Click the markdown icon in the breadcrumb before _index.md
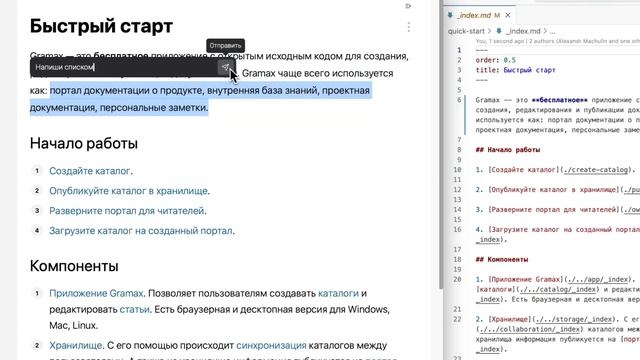The width and height of the screenshot is (640, 360). pyautogui.click(x=499, y=31)
